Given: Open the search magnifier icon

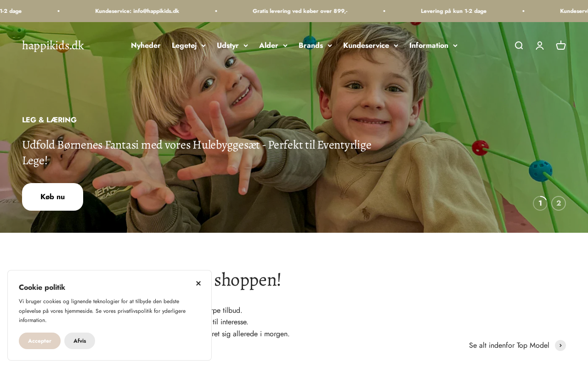Looking at the screenshot, I should point(519,46).
